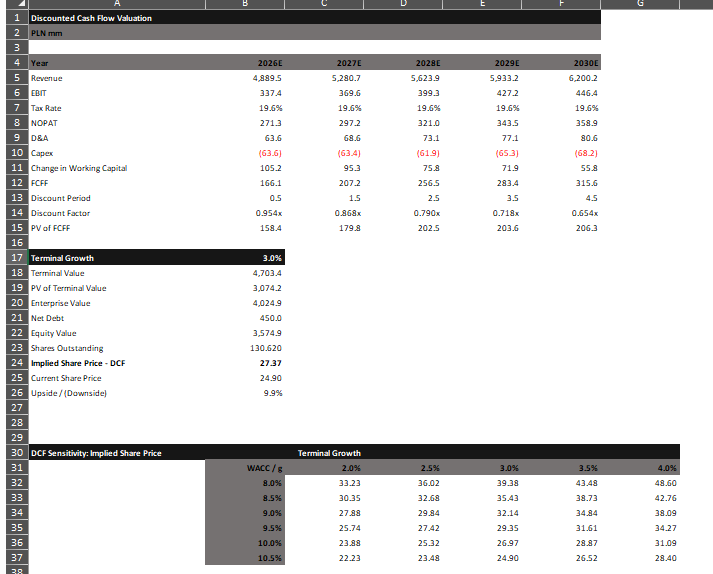Select Capex value (68.2)
Image resolution: width=713 pixels, height=574 pixels.
pyautogui.click(x=586, y=153)
